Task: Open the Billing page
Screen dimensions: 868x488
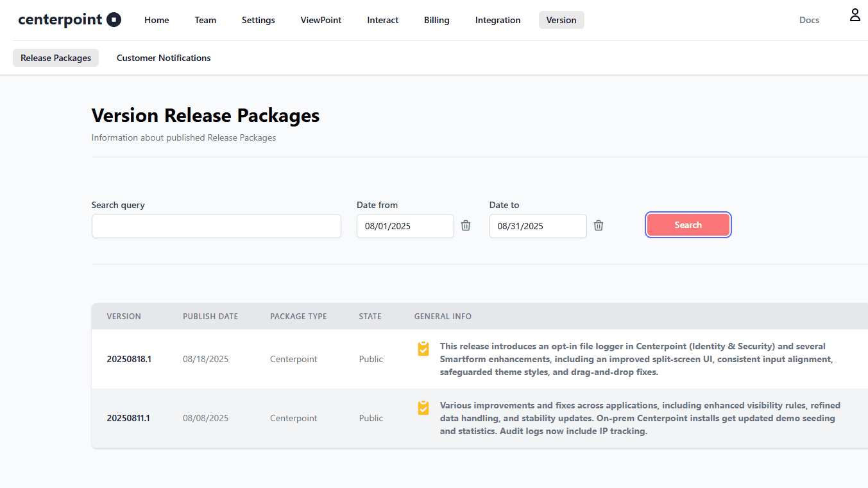Action: 436,20
